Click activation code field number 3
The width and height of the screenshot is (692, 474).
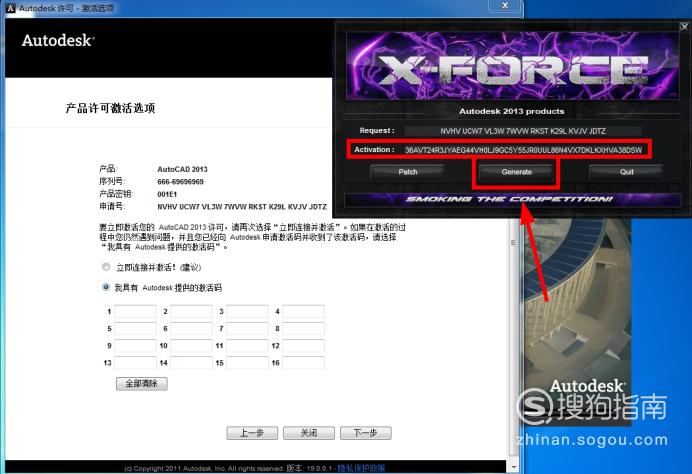coord(248,311)
